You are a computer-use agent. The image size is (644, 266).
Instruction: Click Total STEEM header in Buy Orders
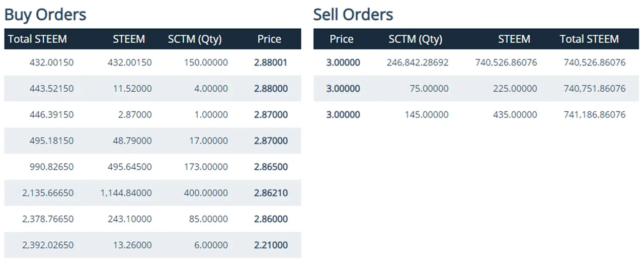click(x=37, y=39)
